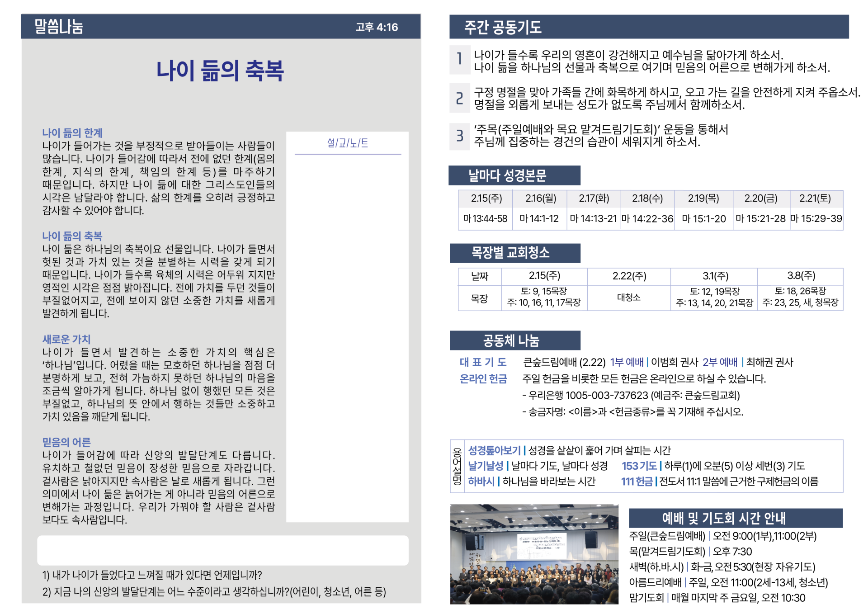Click the 153 기도 glossary term
The height and width of the screenshot is (614, 868).
click(x=639, y=466)
